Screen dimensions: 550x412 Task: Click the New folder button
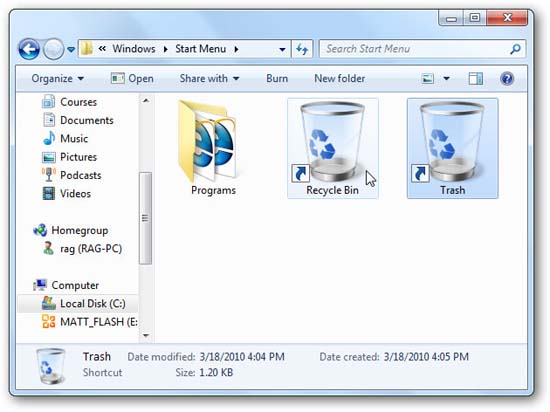[340, 79]
